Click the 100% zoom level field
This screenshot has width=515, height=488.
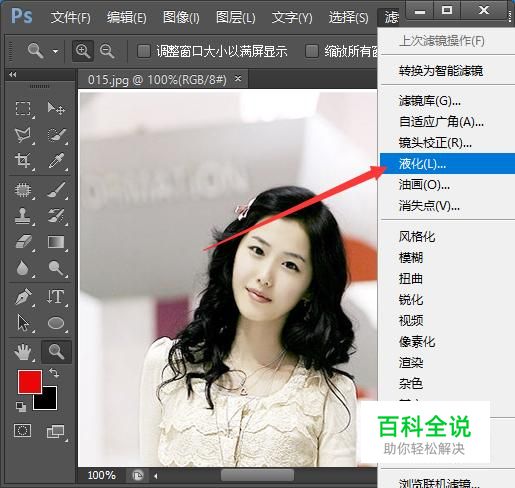(101, 475)
